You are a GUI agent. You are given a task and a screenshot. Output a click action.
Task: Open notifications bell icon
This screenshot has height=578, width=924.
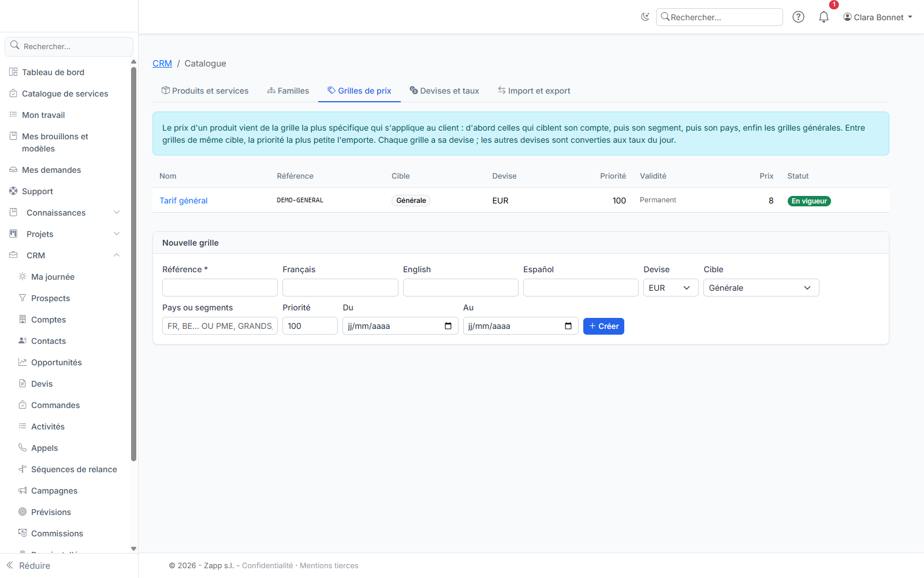point(824,17)
